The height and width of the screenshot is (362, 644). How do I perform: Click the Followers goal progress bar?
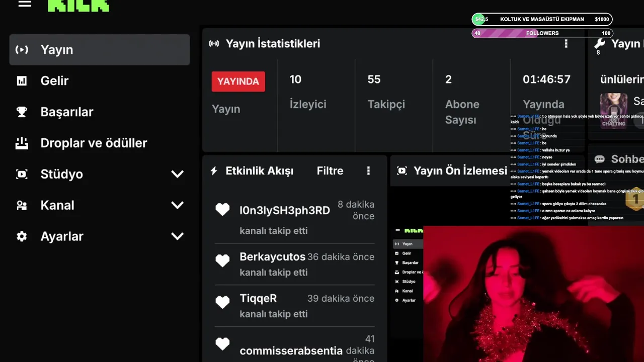(542, 33)
